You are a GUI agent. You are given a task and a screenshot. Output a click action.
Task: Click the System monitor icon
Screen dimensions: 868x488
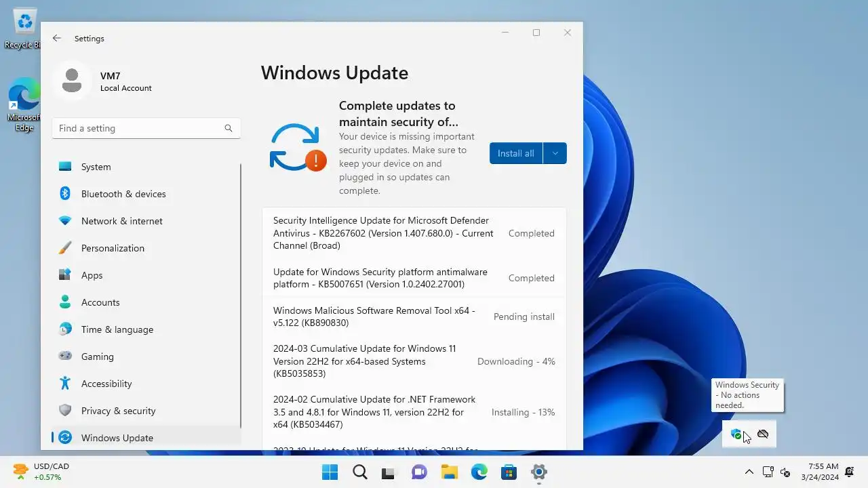65,167
